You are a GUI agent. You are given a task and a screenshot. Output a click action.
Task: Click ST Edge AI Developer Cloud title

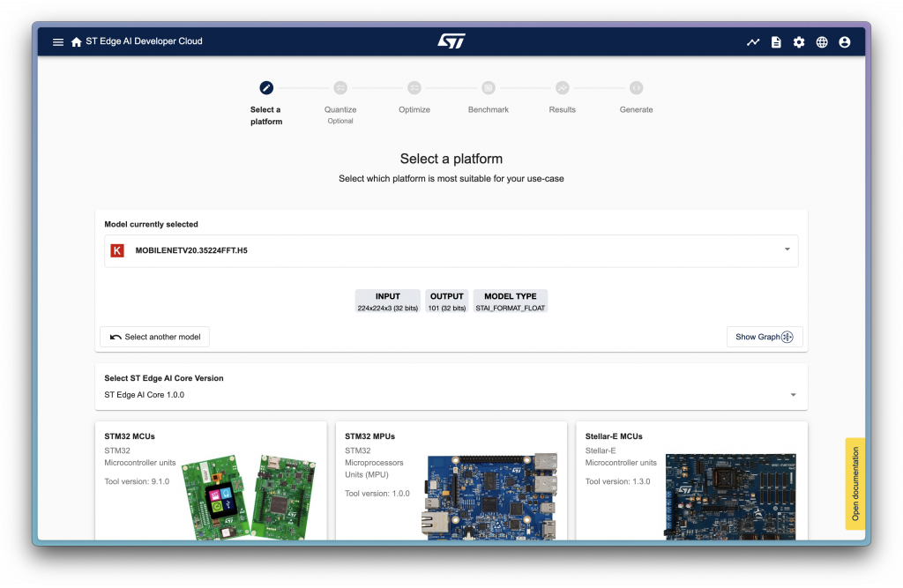[x=144, y=41]
